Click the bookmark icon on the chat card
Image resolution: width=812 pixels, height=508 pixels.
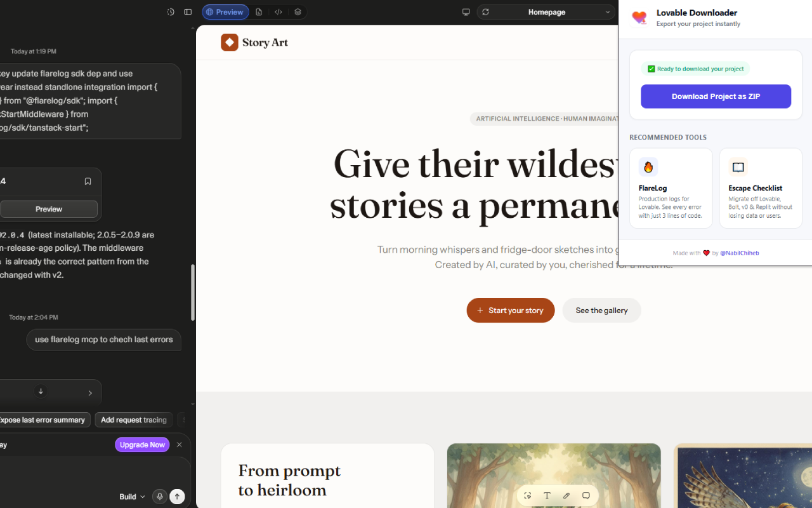(88, 182)
